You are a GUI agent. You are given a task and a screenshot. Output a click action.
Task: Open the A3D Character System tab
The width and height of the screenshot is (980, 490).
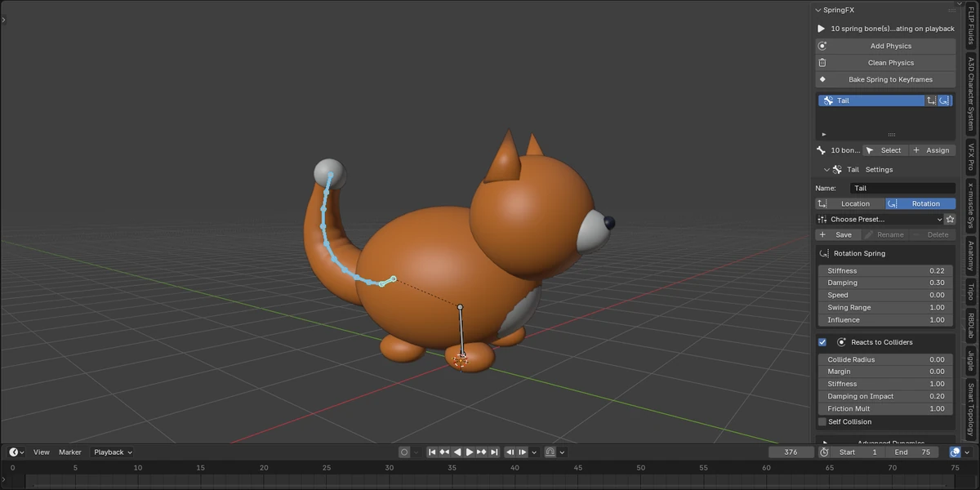pyautogui.click(x=971, y=94)
